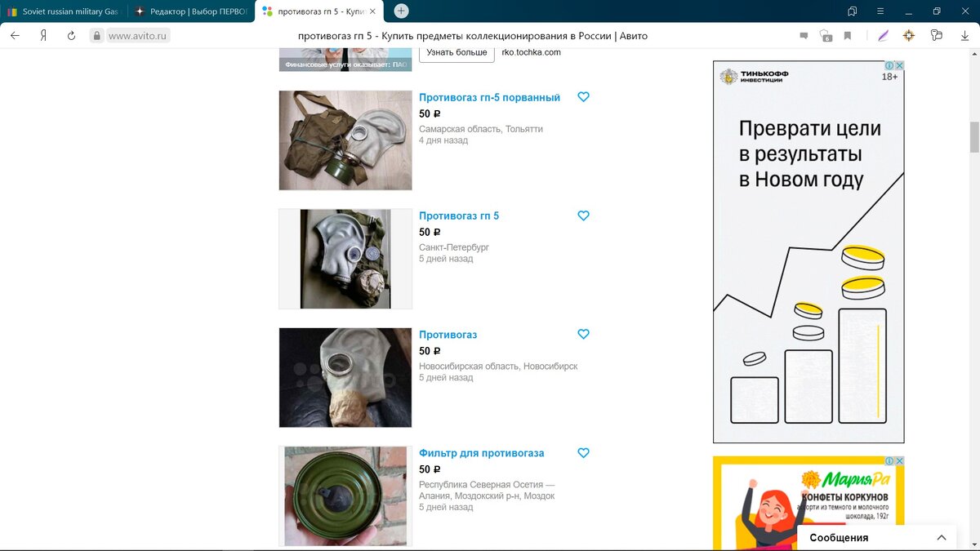Click the МарияРа конфеты Коркунов ad
Screen dimensions: 980x551
click(x=808, y=504)
